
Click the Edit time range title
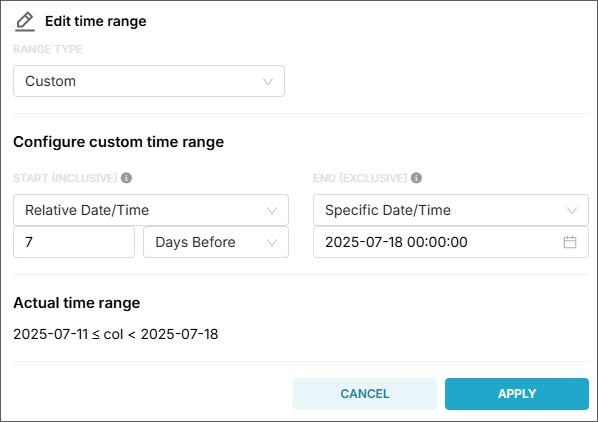click(x=96, y=21)
